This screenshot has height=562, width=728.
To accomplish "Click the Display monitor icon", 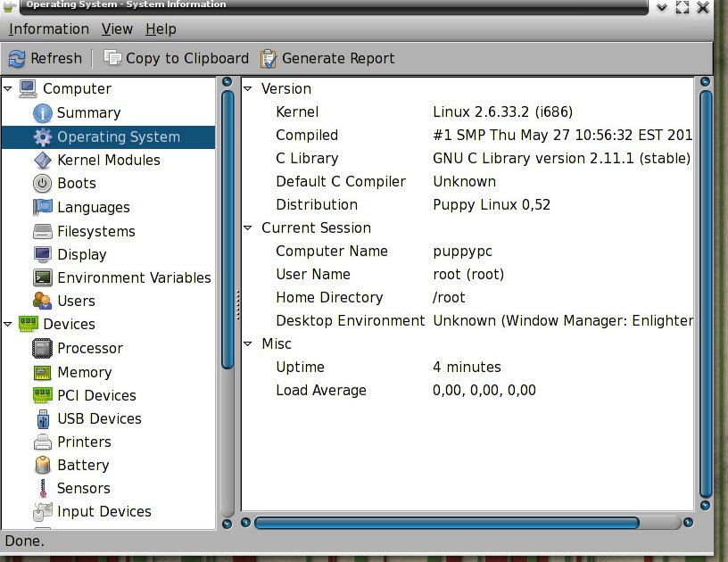I will pos(42,254).
